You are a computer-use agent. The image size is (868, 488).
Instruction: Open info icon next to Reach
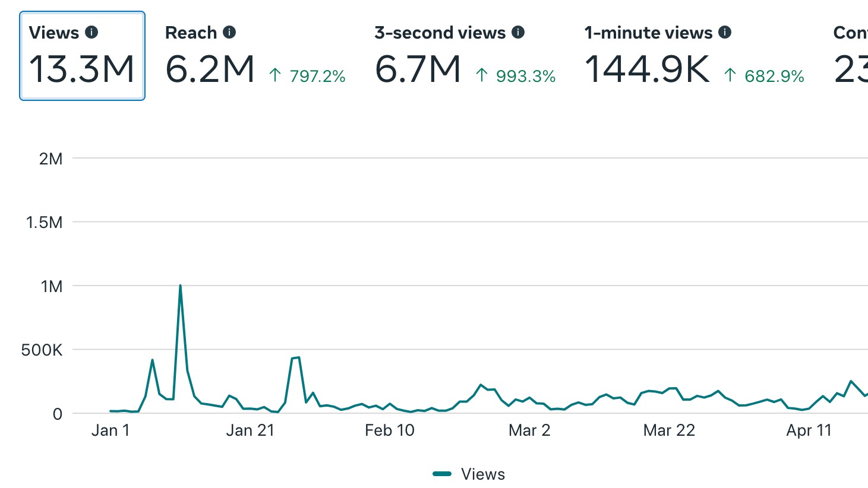click(x=229, y=32)
